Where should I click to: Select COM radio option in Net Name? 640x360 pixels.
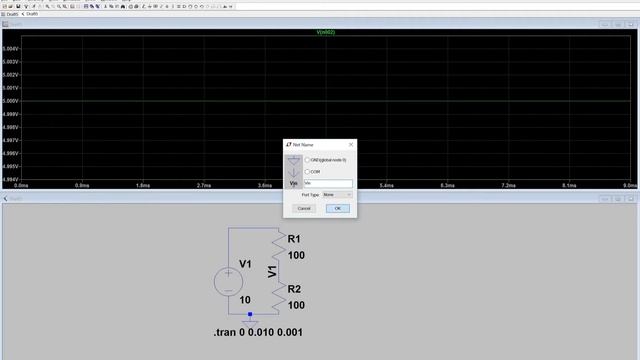307,172
